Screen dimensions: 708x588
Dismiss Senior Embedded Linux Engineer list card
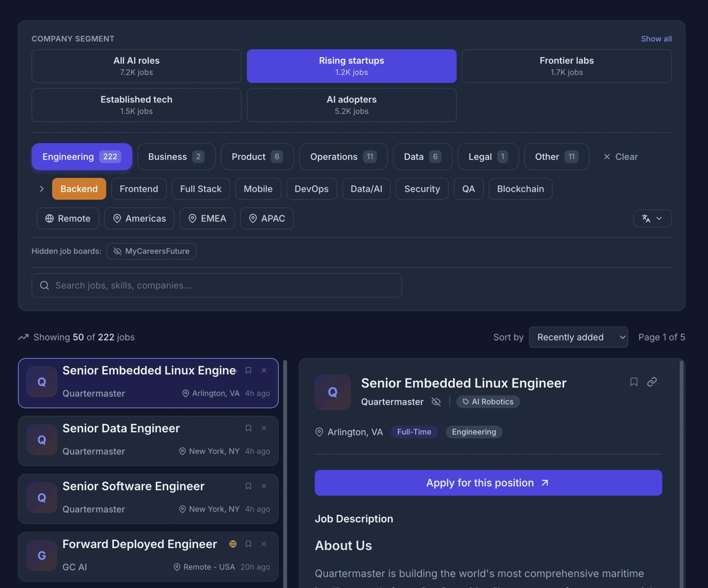click(264, 370)
